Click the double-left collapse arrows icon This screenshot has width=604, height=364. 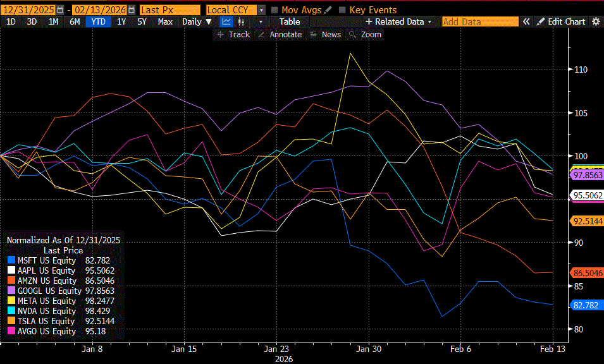pyautogui.click(x=526, y=21)
